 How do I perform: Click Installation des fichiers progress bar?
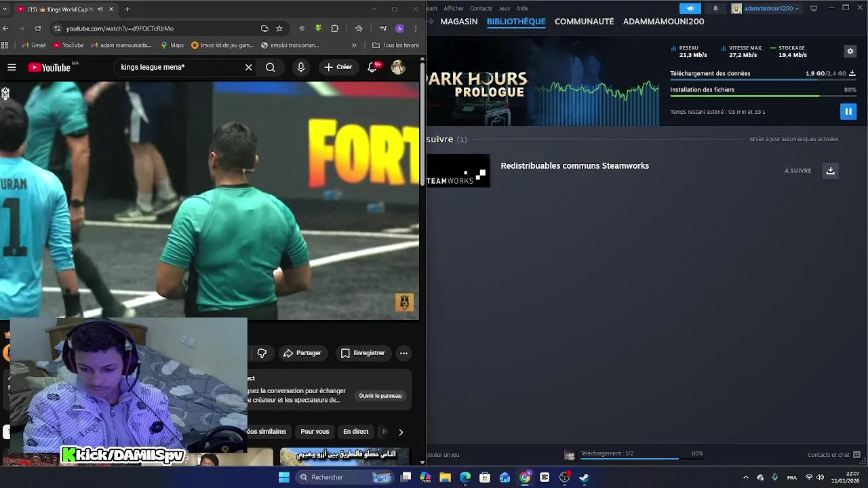763,96
